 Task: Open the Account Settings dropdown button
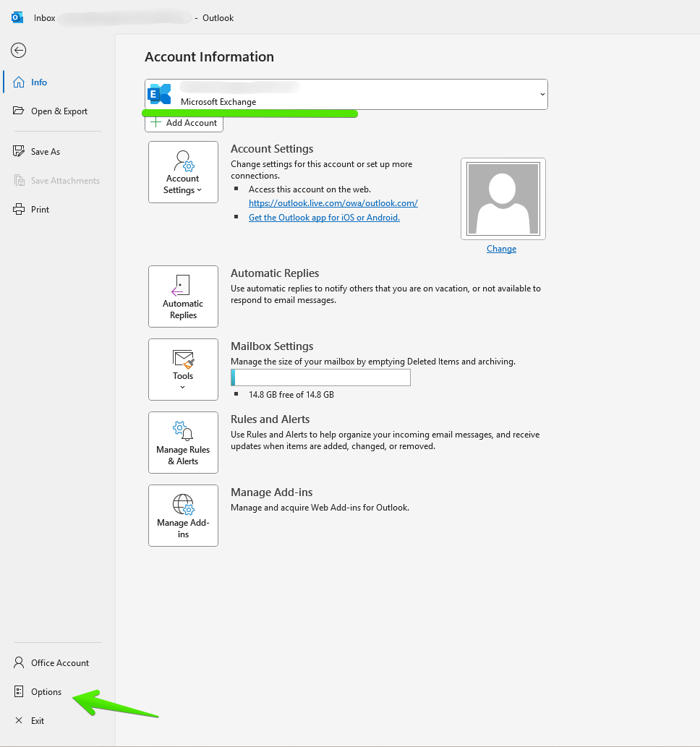coord(184,172)
